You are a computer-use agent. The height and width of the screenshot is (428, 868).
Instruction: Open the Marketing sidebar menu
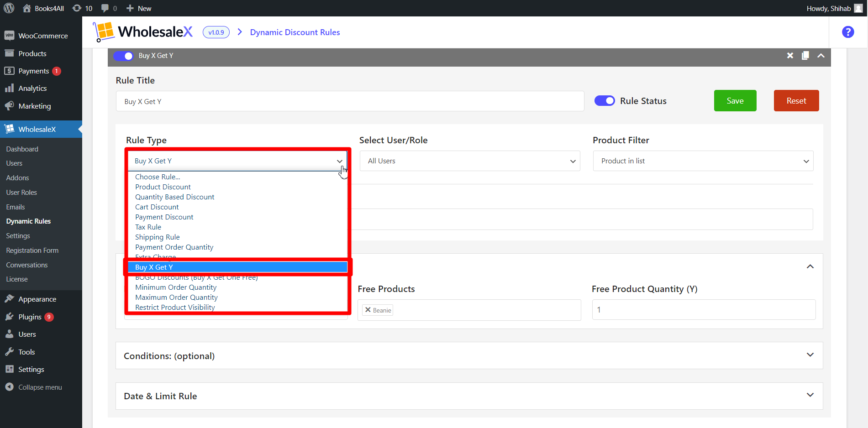(41, 106)
